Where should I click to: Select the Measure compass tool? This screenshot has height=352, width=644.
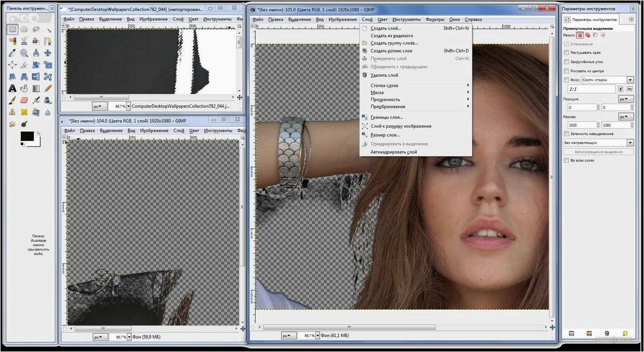tap(36, 53)
